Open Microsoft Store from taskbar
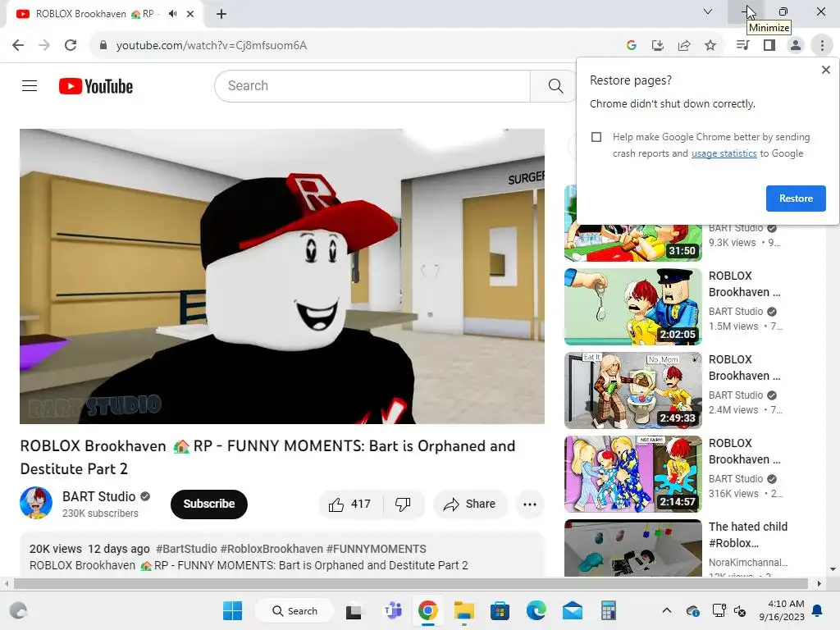840x630 pixels. point(500,610)
